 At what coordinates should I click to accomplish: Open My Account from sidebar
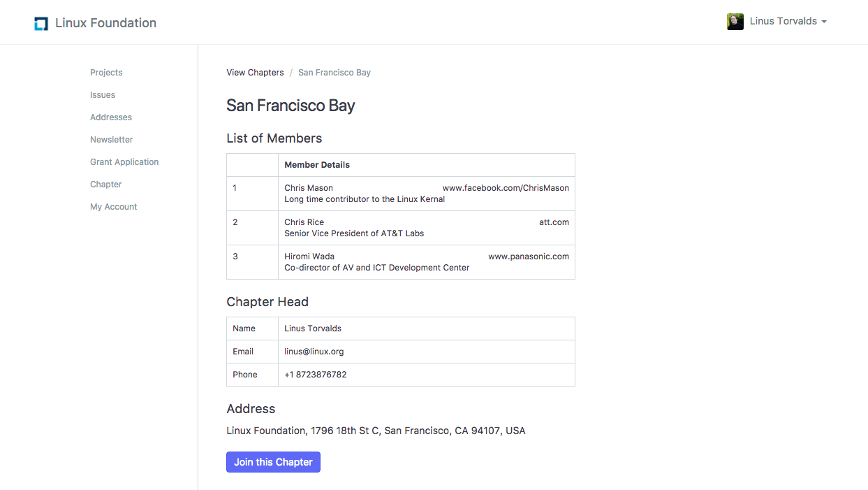click(x=113, y=207)
